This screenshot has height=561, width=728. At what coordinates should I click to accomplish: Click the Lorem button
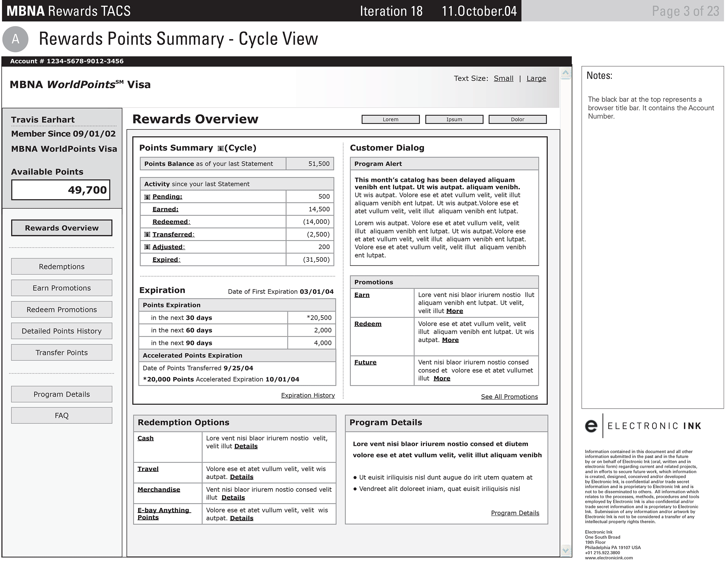pyautogui.click(x=390, y=119)
